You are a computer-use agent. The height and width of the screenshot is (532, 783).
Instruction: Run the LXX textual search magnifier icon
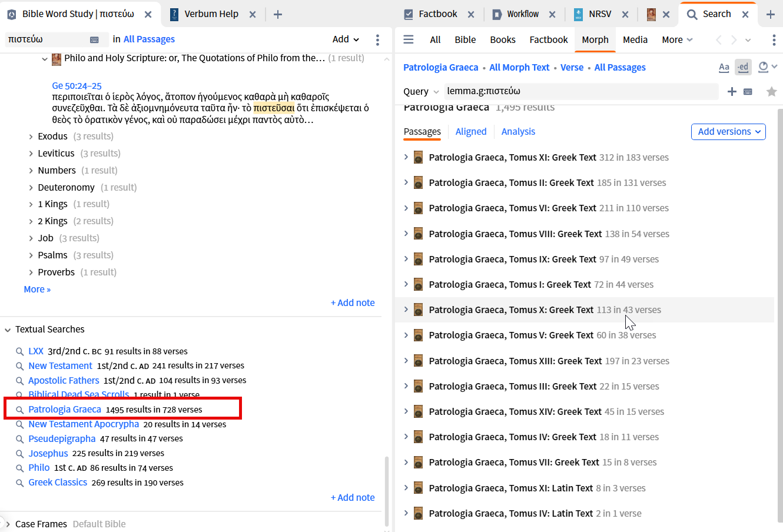20,351
